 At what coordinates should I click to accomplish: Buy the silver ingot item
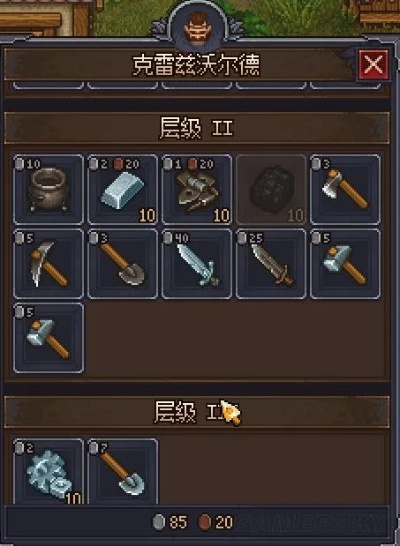[123, 190]
